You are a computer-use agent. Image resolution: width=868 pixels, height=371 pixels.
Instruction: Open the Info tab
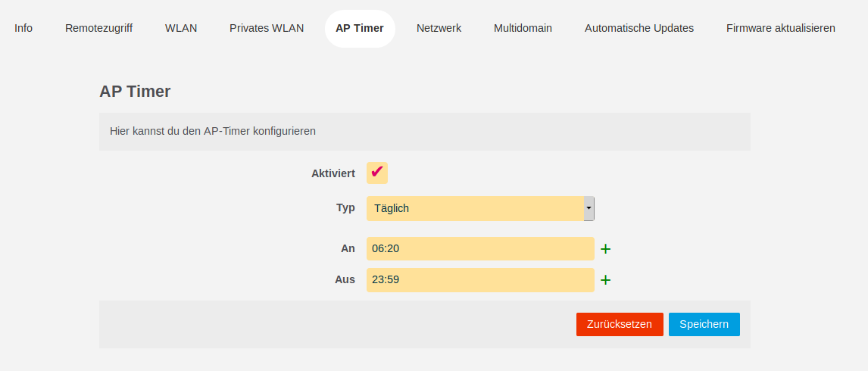pyautogui.click(x=23, y=28)
